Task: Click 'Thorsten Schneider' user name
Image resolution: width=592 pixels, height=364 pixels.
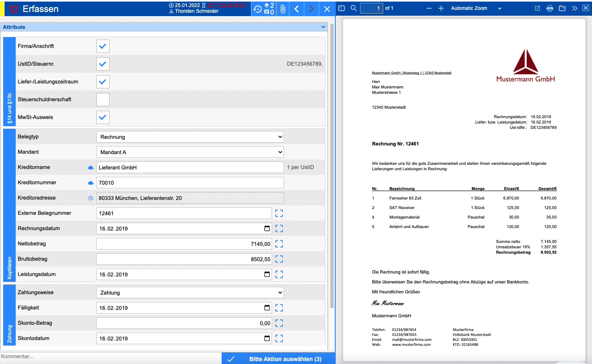Action: pos(197,11)
